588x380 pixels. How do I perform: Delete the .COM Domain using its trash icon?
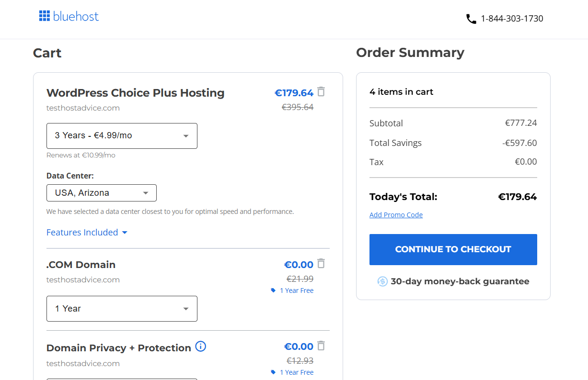(321, 263)
